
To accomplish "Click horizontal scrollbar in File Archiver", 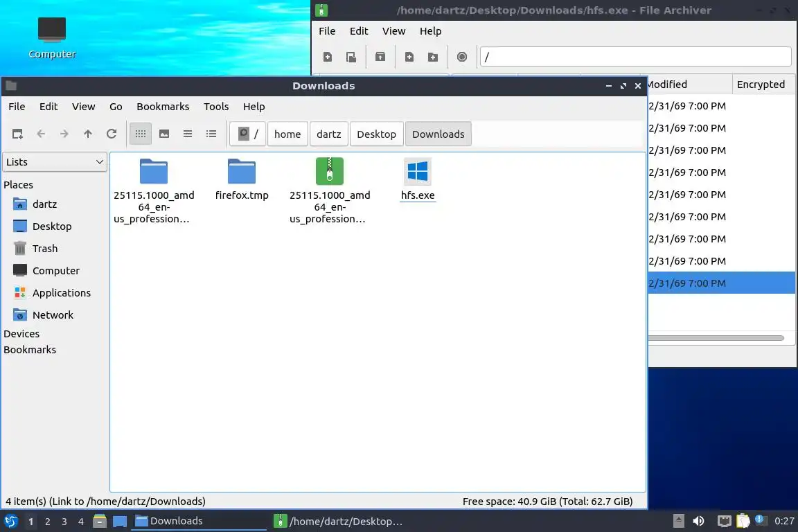I will point(716,338).
